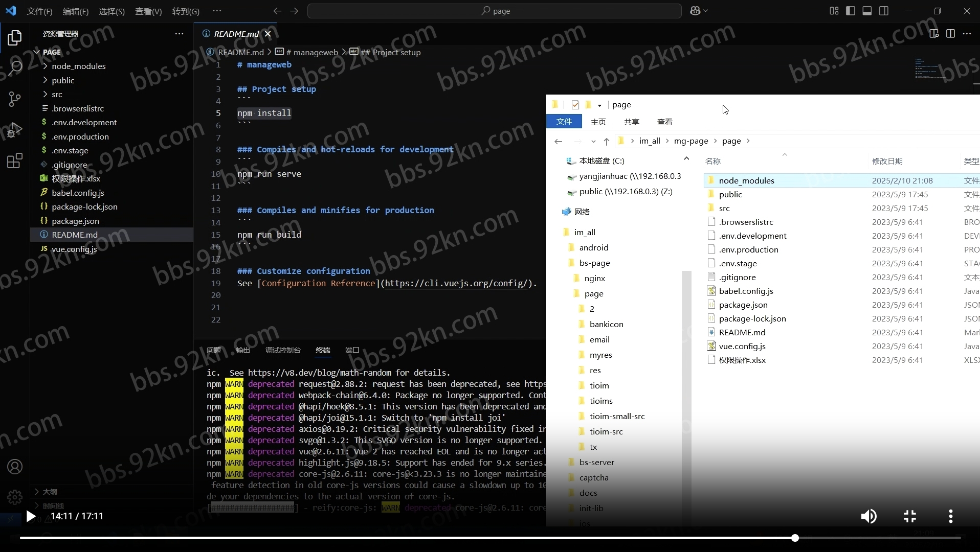Split the editor to the right
Image resolution: width=980 pixels, height=552 pixels.
point(950,34)
